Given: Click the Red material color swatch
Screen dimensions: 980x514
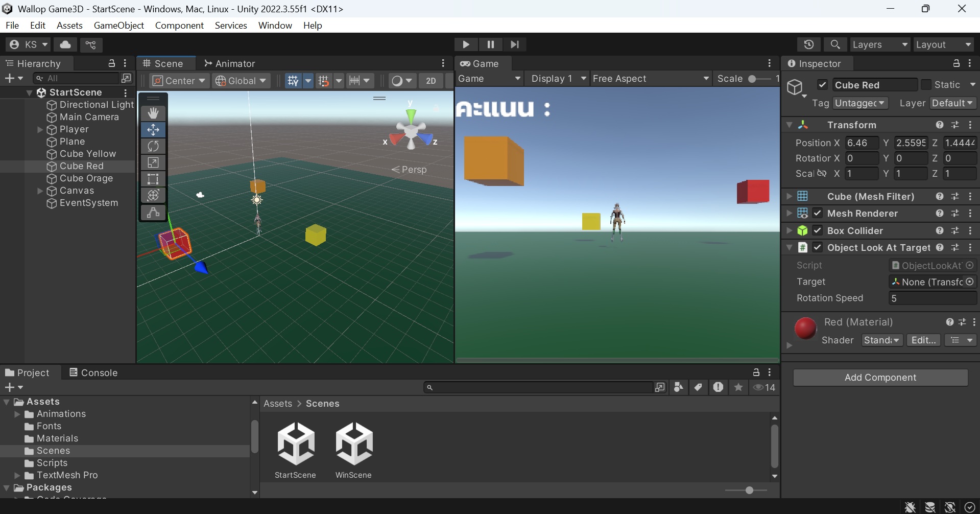Looking at the screenshot, I should click(x=805, y=329).
